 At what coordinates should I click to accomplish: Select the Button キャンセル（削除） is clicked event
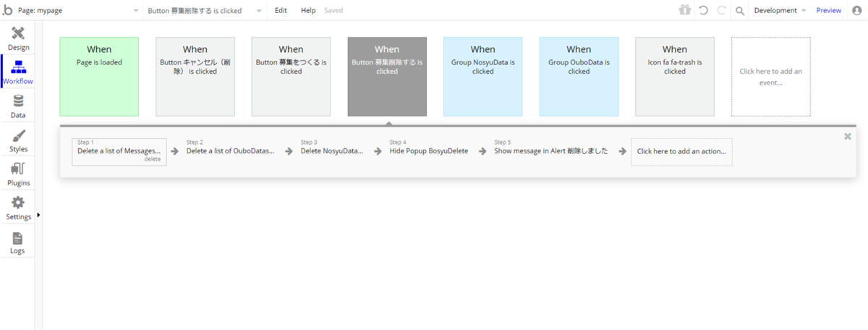tap(195, 77)
